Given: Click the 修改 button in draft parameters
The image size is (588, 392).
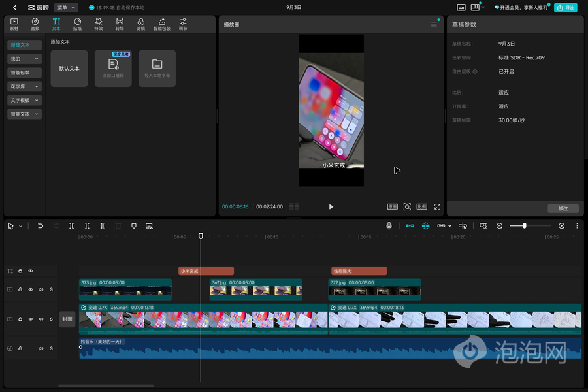Looking at the screenshot, I should click(563, 208).
